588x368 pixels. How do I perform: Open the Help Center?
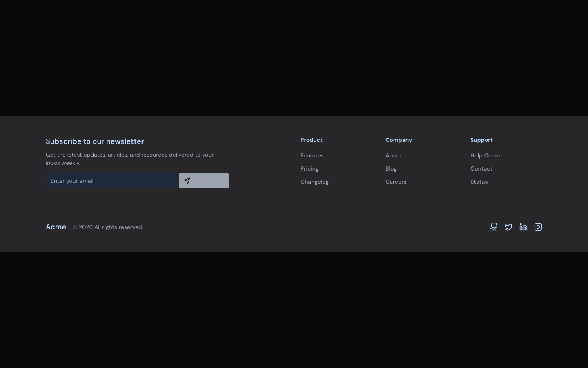pos(486,155)
